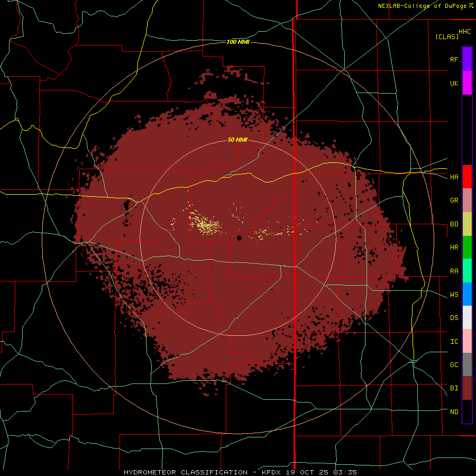Screen dimensions: 476x476
Task: Click the HA legend label
Action: click(454, 177)
